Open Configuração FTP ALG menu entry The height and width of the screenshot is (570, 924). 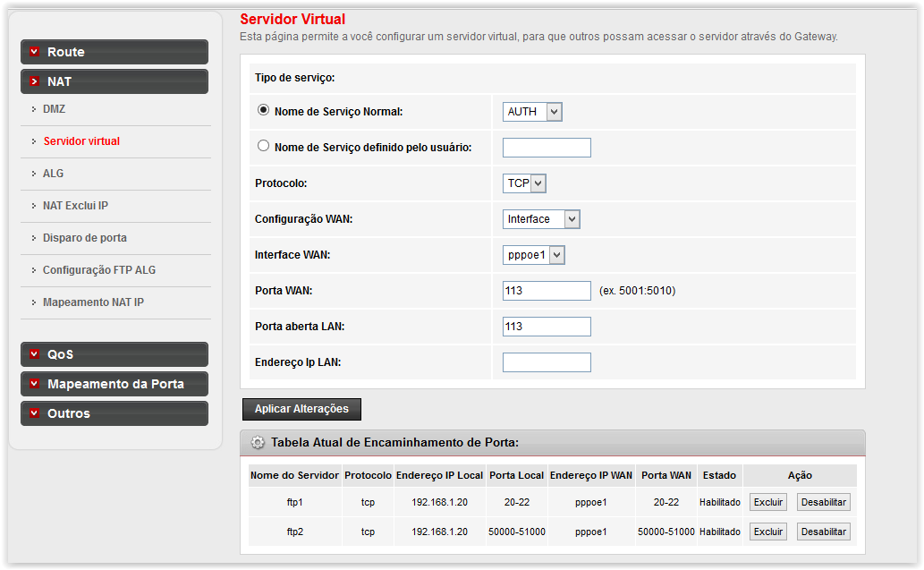99,270
